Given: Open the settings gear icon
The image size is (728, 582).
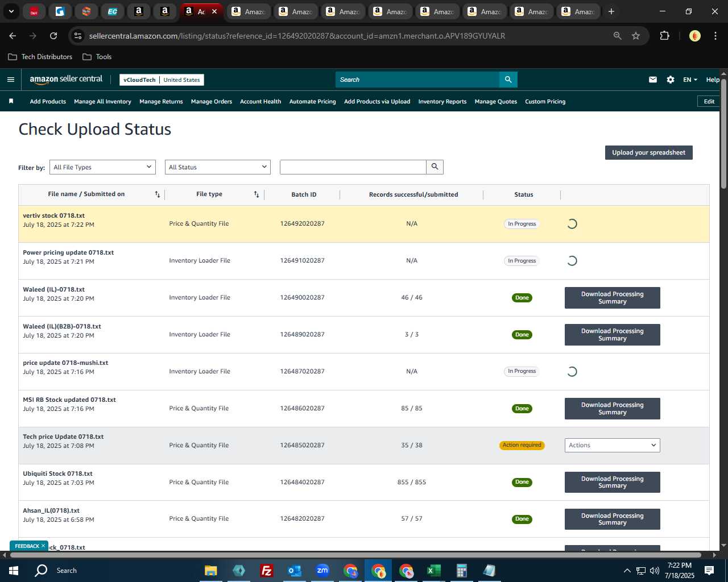Looking at the screenshot, I should 671,80.
